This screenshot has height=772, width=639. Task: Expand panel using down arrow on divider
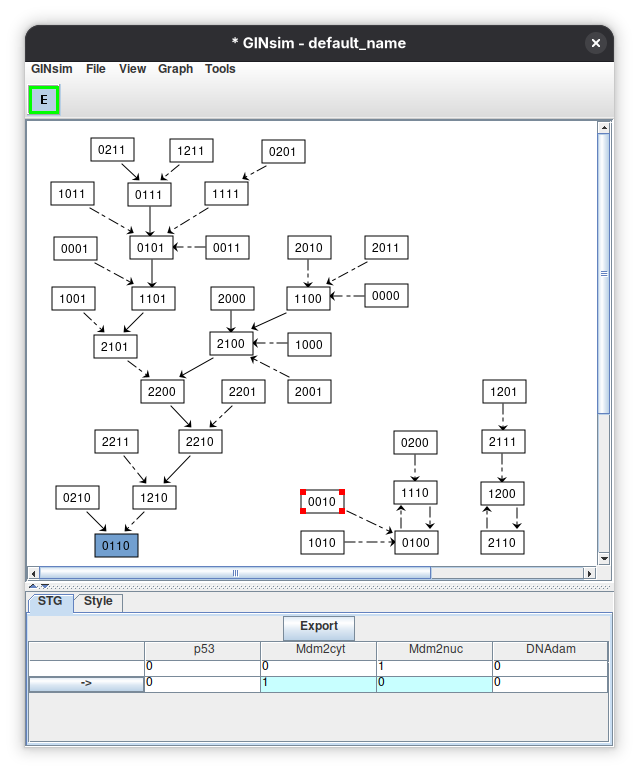(45, 586)
